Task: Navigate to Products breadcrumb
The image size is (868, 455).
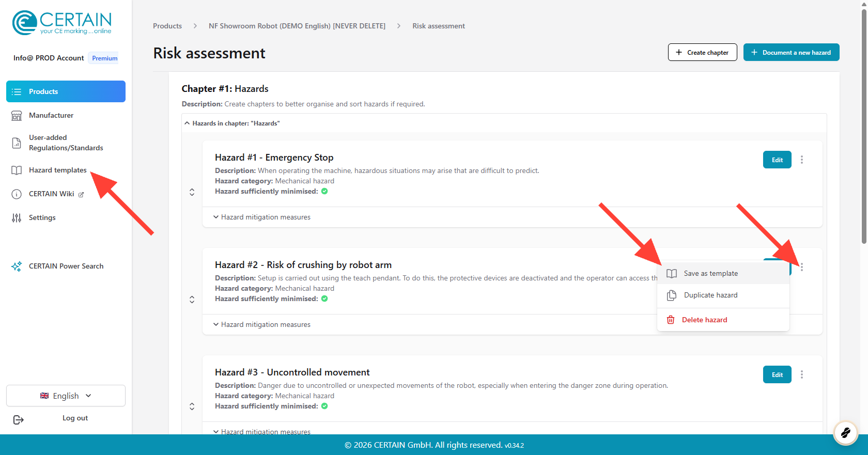Action: point(167,26)
